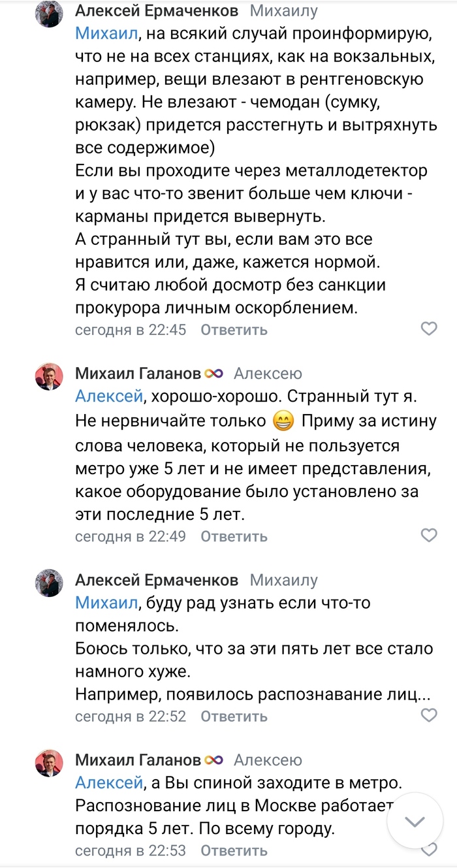The height and width of the screenshot is (868, 457).
Task: Like the comment posted at 22:52
Action: [x=428, y=716]
